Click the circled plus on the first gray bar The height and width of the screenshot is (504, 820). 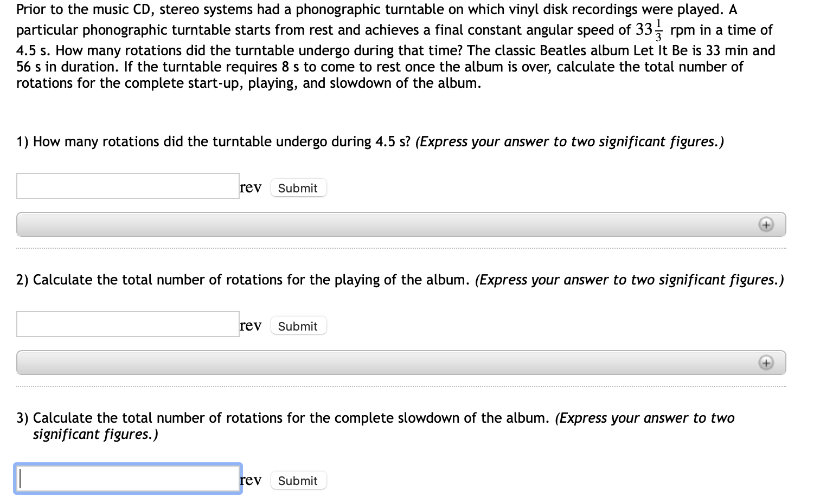coord(766,224)
